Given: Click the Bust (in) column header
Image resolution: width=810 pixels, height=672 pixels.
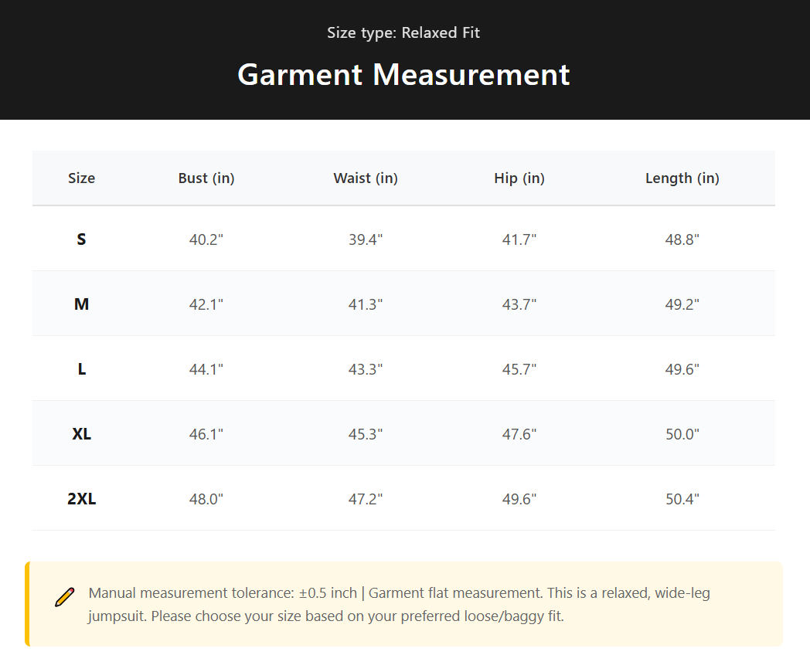Looking at the screenshot, I should pyautogui.click(x=206, y=178).
